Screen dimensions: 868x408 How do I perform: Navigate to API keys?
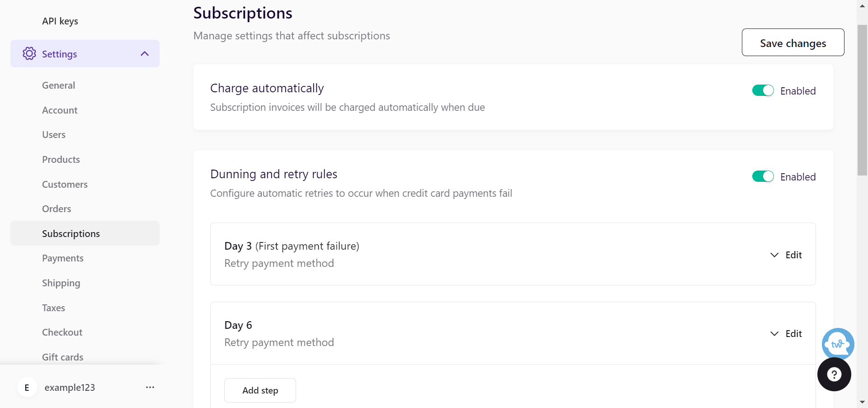[60, 21]
